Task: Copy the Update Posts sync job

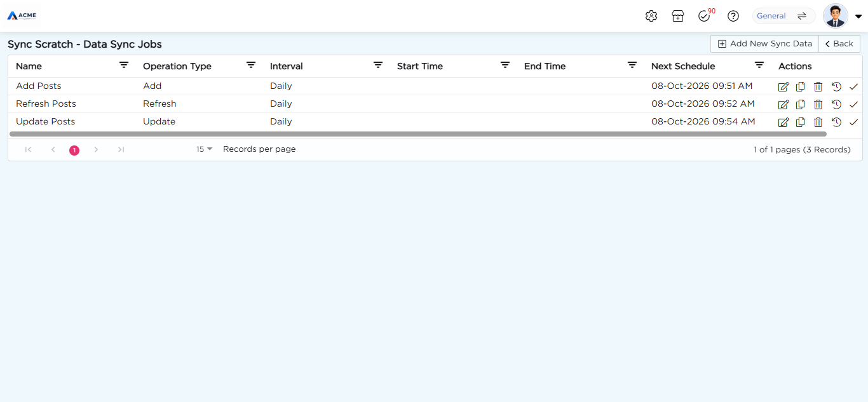Action: point(801,122)
